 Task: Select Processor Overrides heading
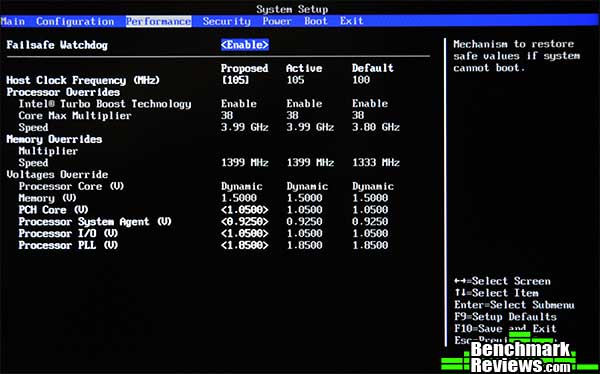(x=63, y=92)
